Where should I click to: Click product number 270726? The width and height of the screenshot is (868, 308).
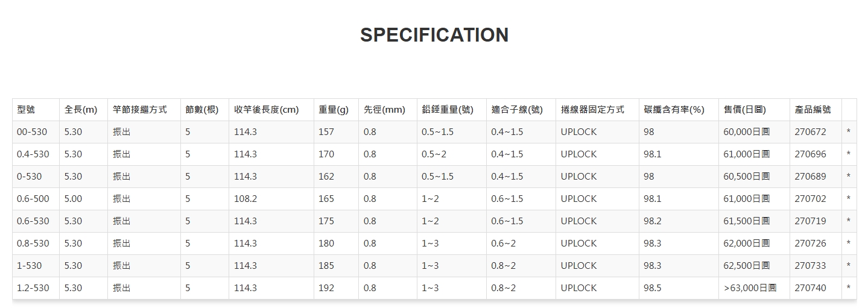(x=810, y=244)
